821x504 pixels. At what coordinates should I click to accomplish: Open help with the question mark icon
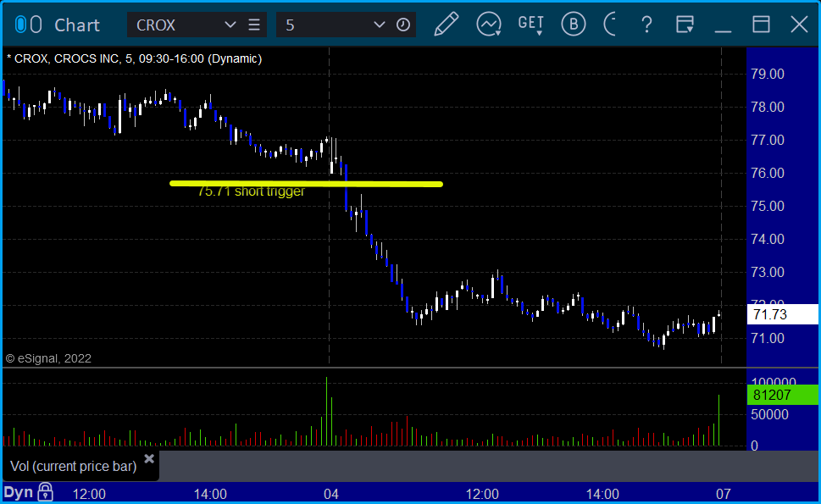coord(646,25)
